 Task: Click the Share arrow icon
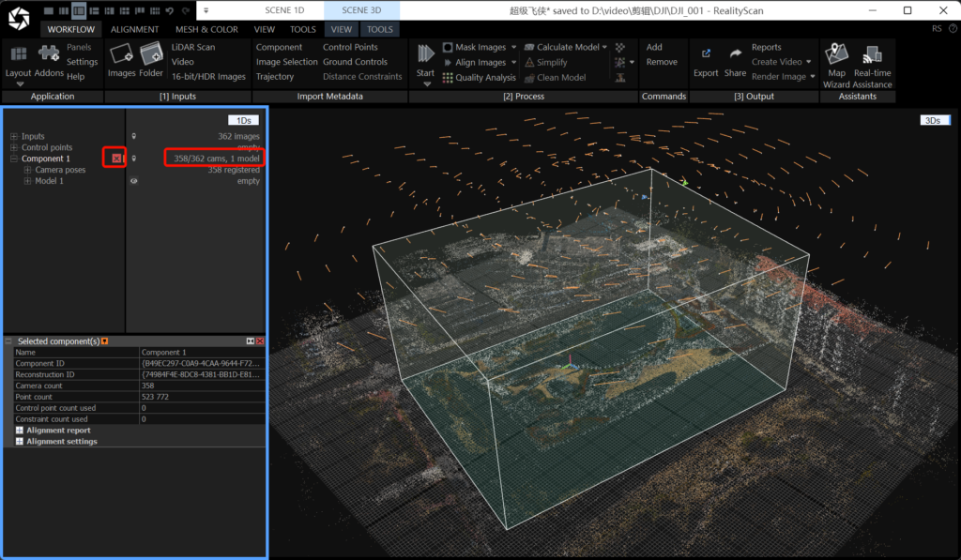click(x=735, y=54)
